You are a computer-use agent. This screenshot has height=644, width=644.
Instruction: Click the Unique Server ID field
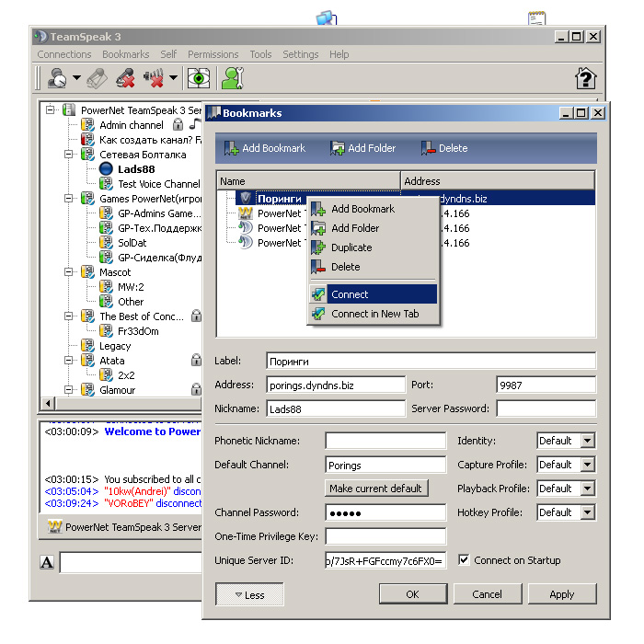point(385,560)
